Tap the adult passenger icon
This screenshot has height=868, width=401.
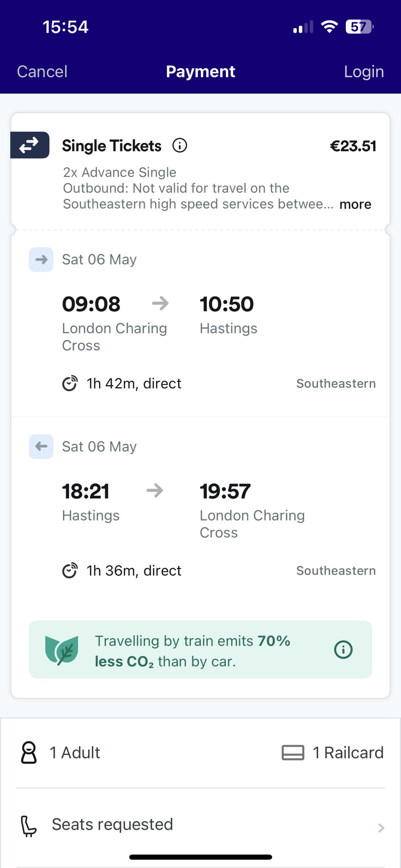point(29,753)
